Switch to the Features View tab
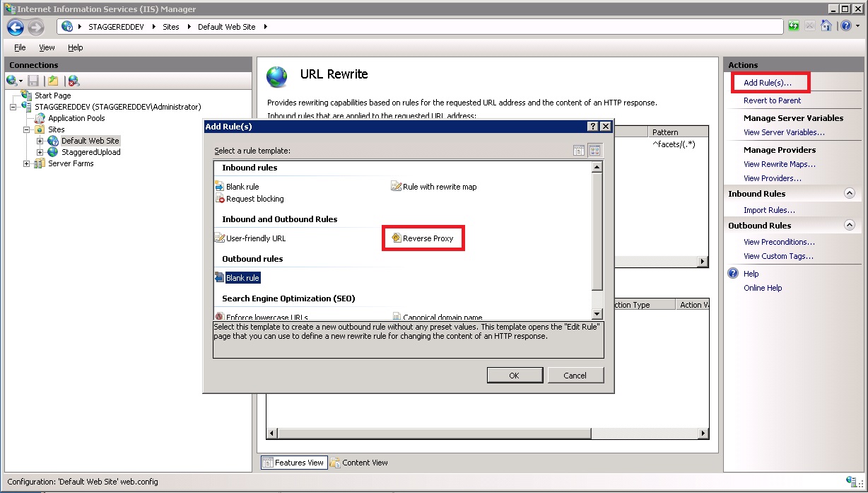Image resolution: width=868 pixels, height=493 pixels. (x=293, y=463)
